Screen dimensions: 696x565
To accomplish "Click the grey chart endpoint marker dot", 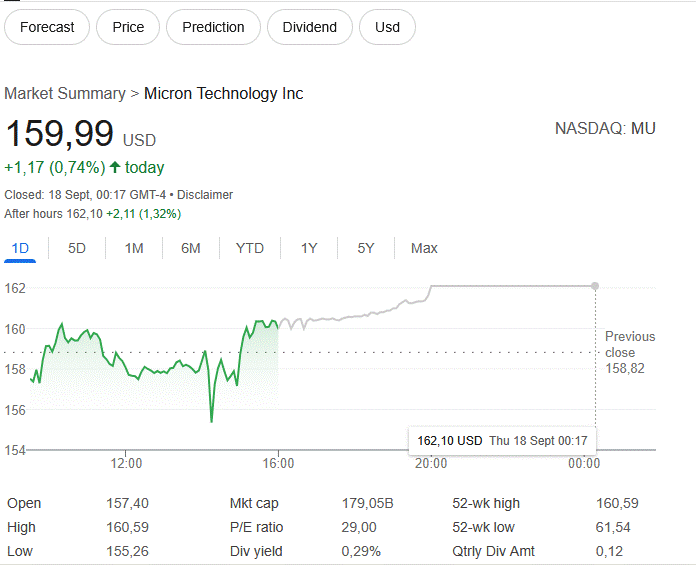I will (x=595, y=286).
